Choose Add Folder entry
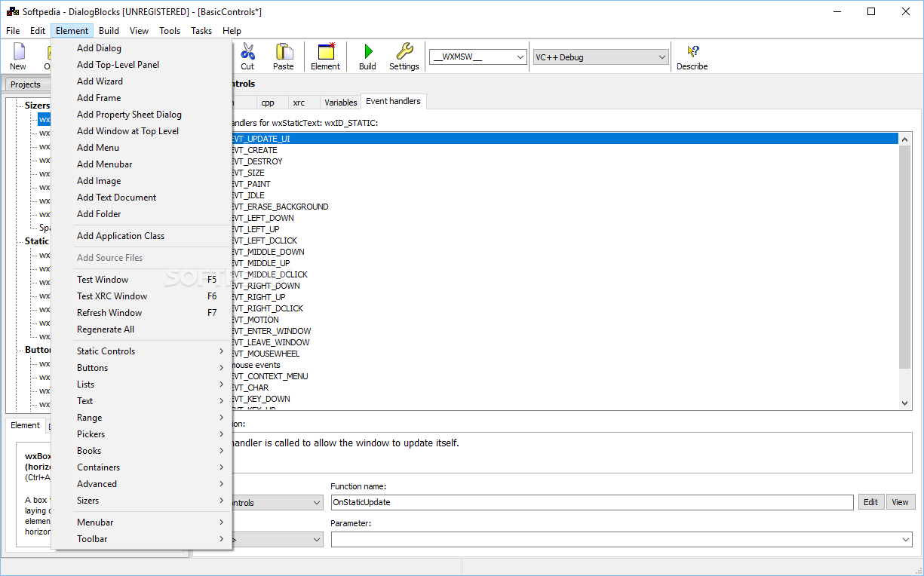This screenshot has height=576, width=924. click(142, 214)
